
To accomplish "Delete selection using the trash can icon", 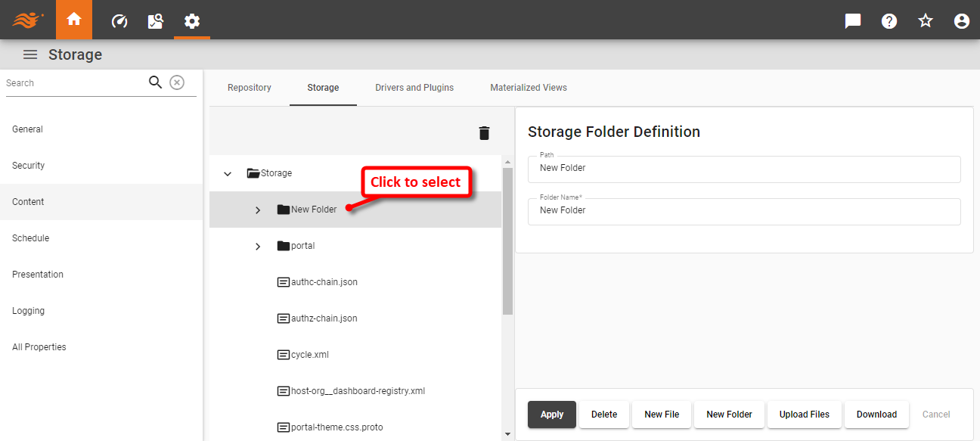I will pyautogui.click(x=484, y=132).
